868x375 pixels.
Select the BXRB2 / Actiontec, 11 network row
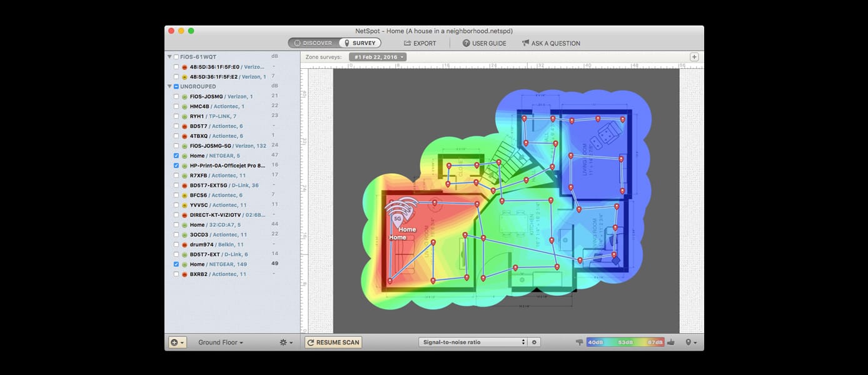point(232,274)
